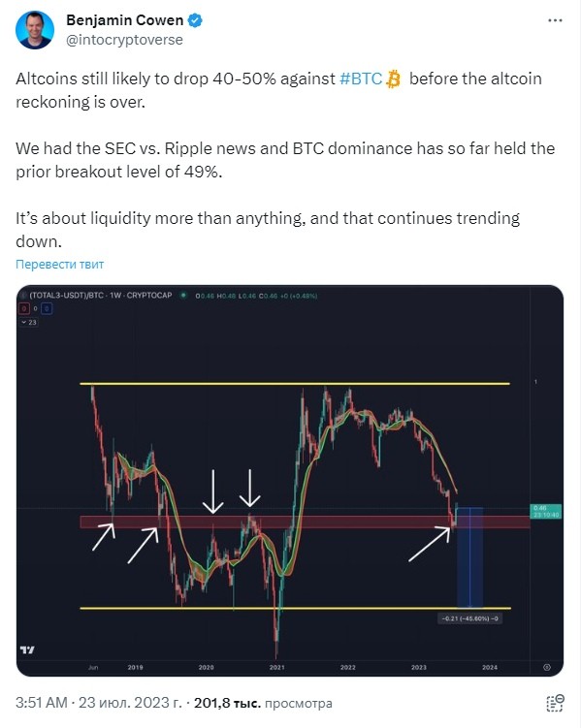Collapse the 23 indicators chevron
This screenshot has width=581, height=728.
[28, 322]
